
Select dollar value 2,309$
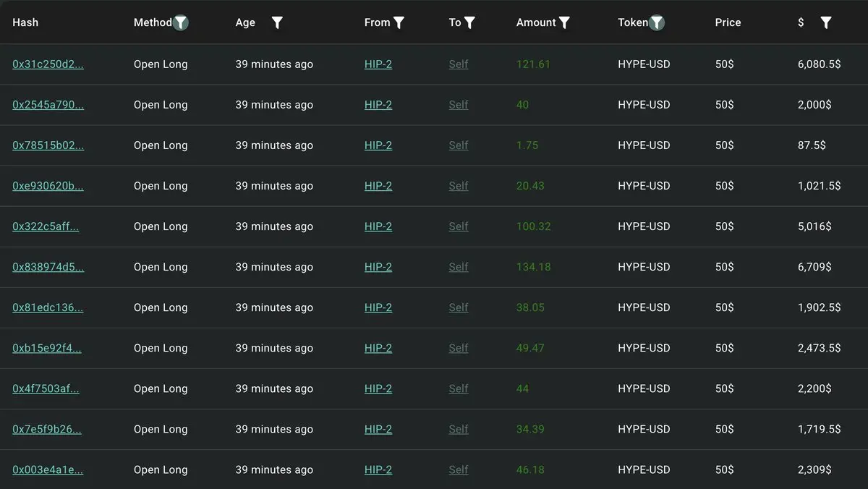(x=814, y=469)
